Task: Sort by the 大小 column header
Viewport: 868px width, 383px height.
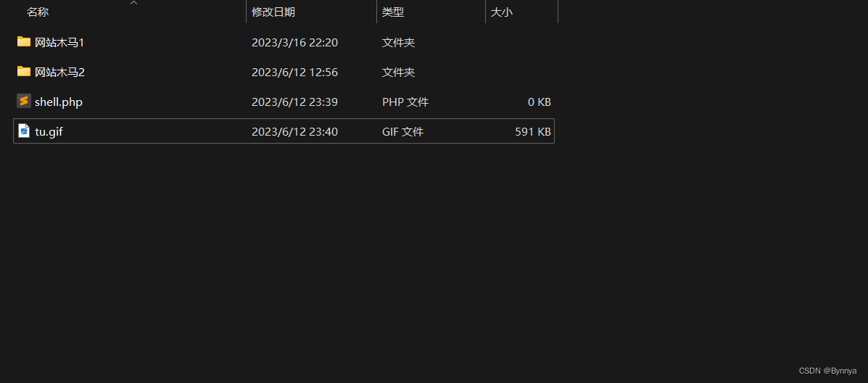Action: (502, 12)
